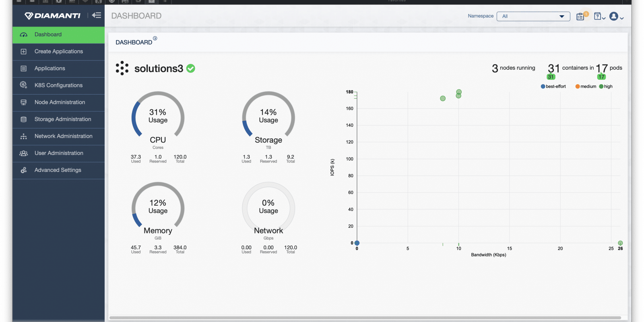Click Storage total value 9.2
The image size is (644, 322).
click(x=291, y=157)
